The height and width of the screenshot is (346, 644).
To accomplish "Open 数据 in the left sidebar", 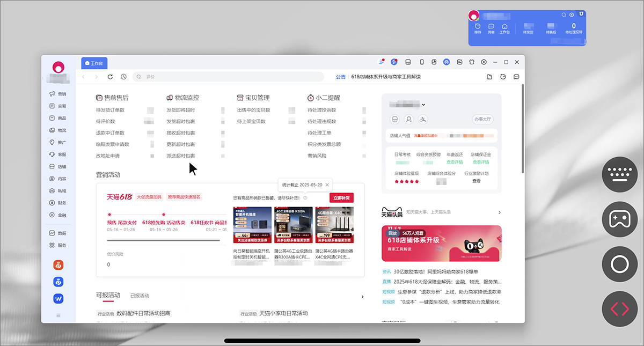I will [58, 233].
